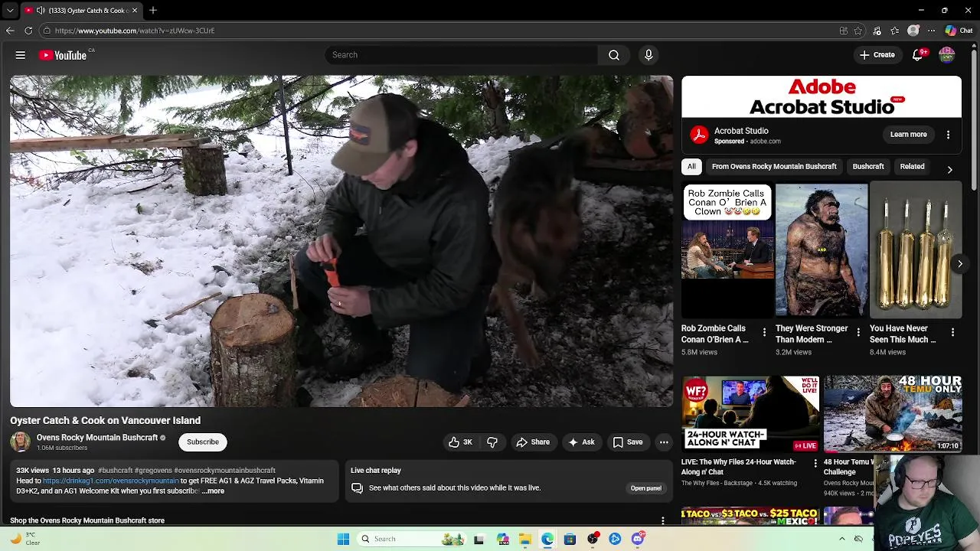The height and width of the screenshot is (551, 980).
Task: Open browser profile avatar in toolbar
Action: pos(913,31)
